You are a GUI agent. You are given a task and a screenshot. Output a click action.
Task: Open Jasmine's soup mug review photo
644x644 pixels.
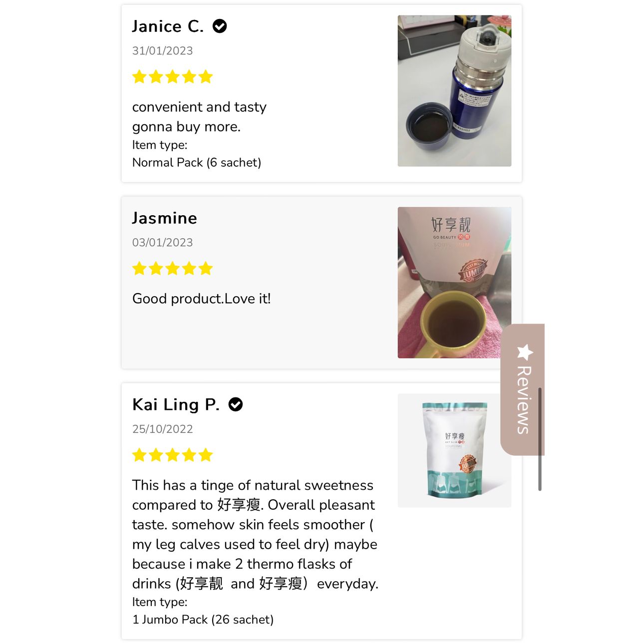(x=454, y=283)
